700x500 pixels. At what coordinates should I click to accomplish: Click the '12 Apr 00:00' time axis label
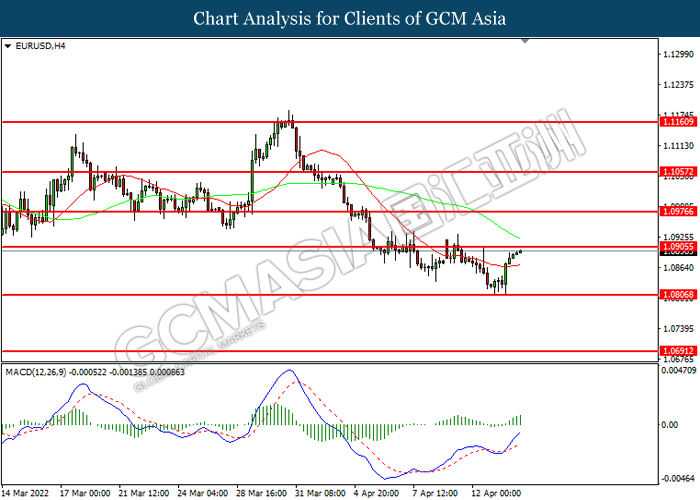pyautogui.click(x=496, y=493)
